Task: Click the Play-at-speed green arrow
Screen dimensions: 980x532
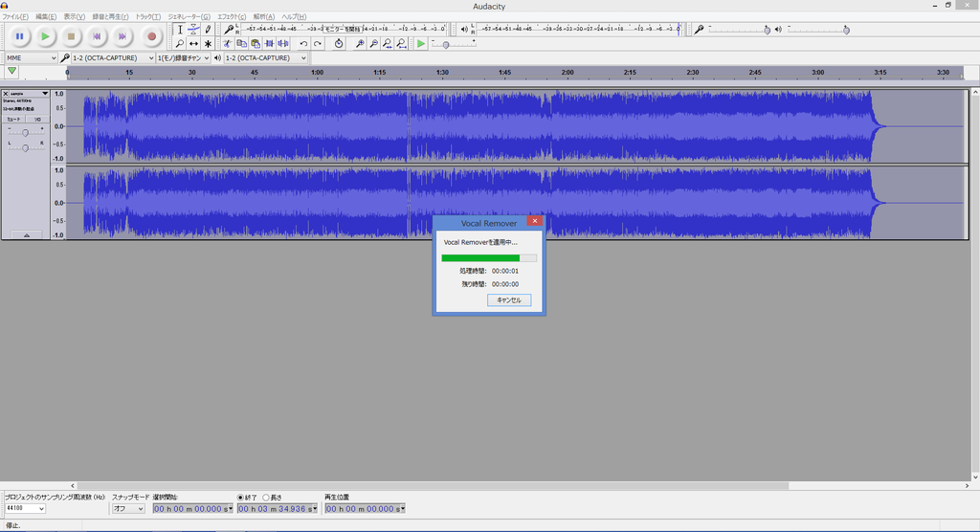Action: (x=421, y=44)
